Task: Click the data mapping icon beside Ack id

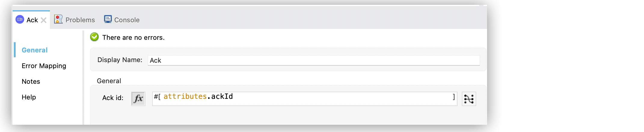Action: [x=469, y=99]
